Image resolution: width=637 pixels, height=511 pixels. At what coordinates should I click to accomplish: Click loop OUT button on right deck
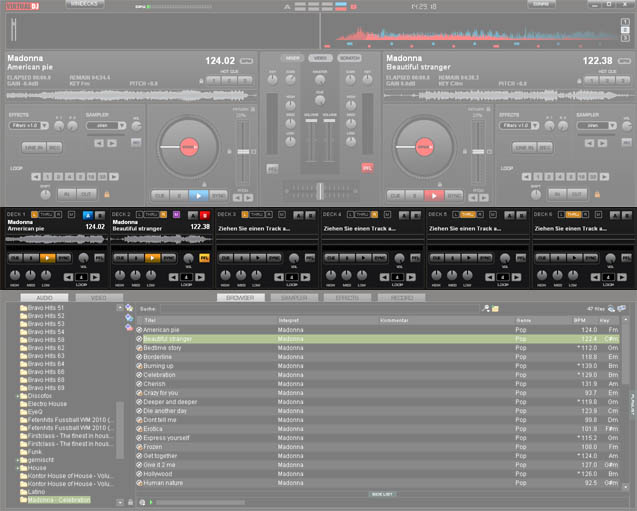(x=577, y=195)
